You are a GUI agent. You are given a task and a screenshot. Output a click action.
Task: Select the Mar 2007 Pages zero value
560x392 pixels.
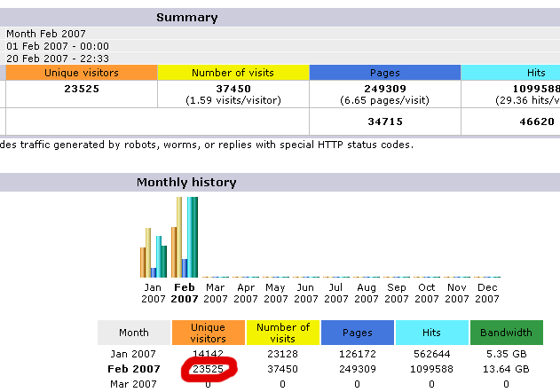coord(357,384)
